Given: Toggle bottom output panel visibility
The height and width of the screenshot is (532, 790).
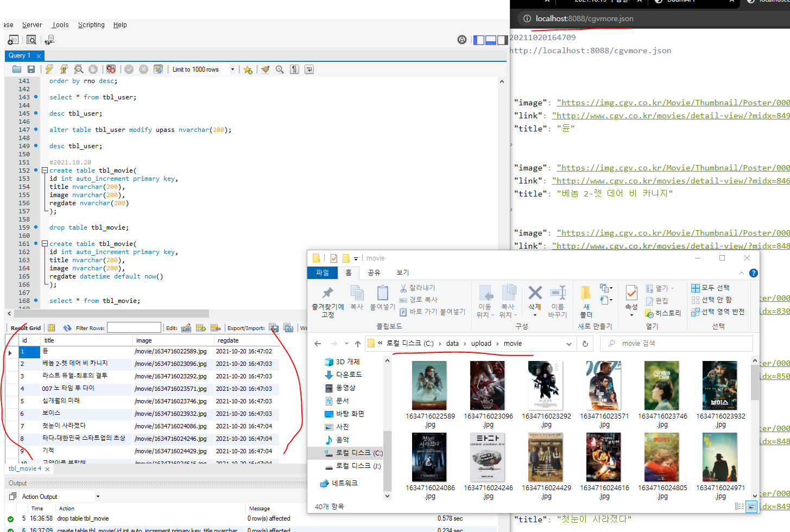Looking at the screenshot, I should click(491, 40).
